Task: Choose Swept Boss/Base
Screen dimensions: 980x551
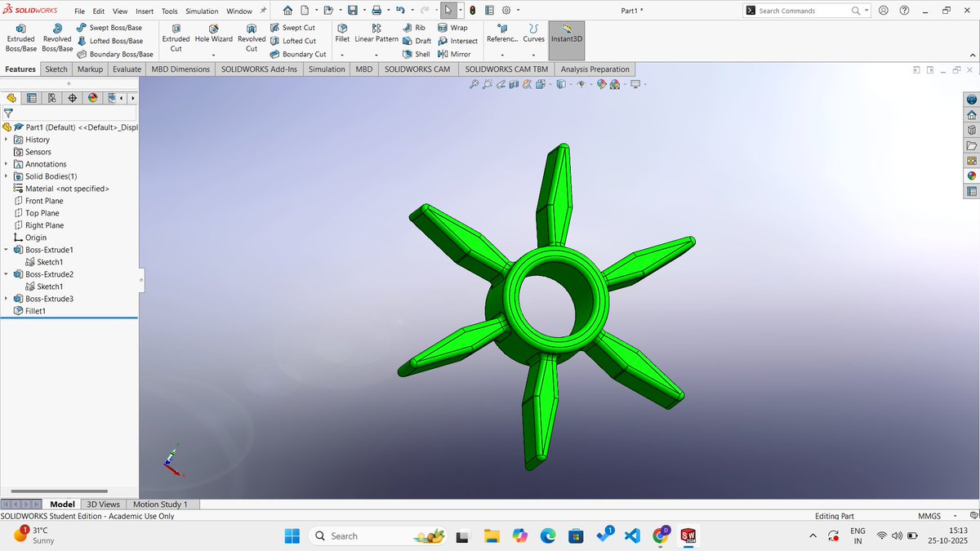Action: point(109,28)
